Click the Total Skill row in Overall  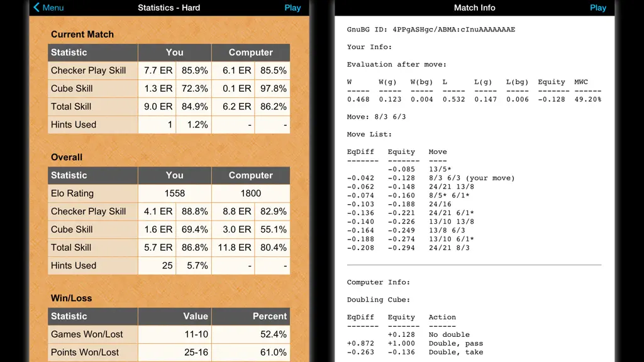click(169, 248)
